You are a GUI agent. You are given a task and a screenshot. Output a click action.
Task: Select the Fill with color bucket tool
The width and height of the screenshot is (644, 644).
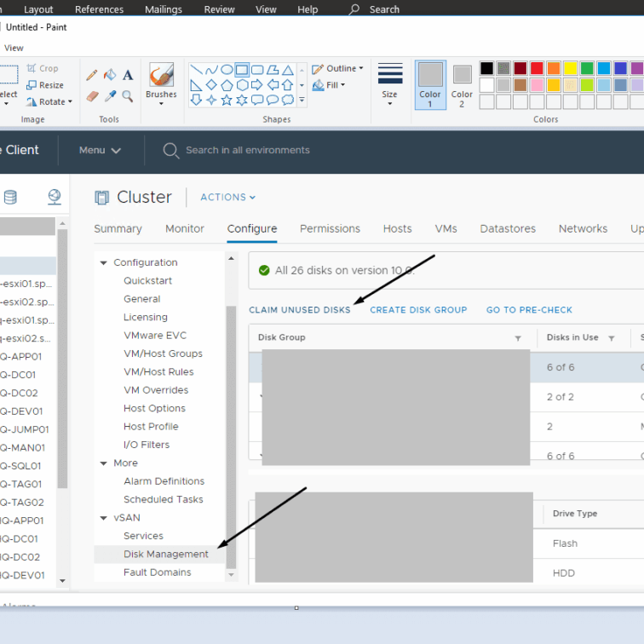110,75
